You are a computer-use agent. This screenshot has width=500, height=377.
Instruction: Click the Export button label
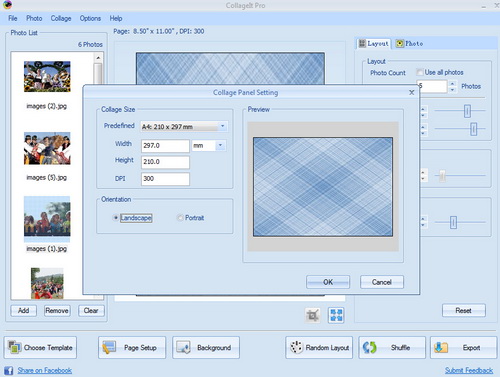coord(471,348)
